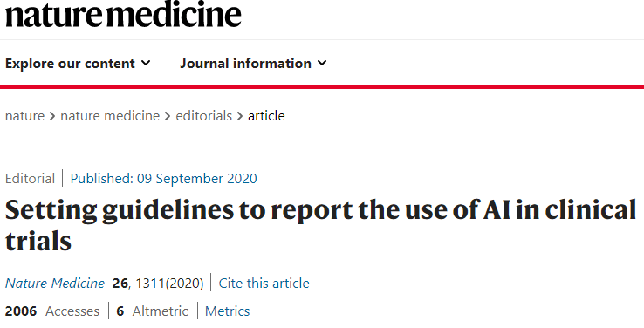Click the Cite this article link
Screen dimensions: 644x328
coord(264,284)
